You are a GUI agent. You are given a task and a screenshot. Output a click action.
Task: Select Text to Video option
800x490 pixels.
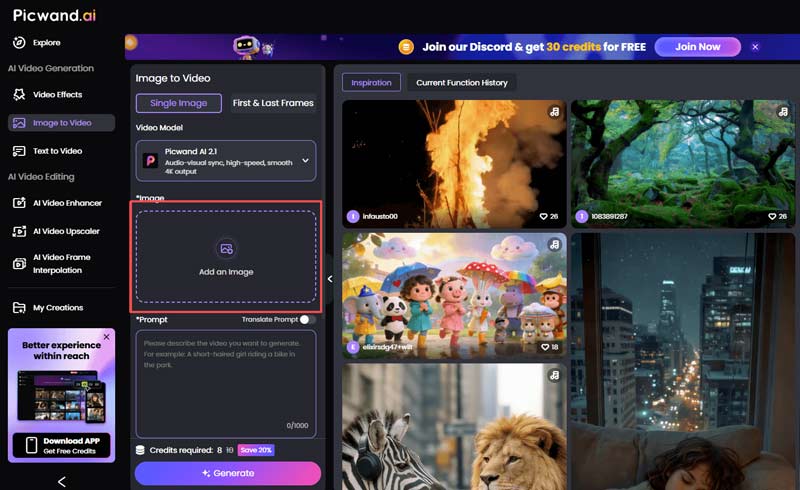point(57,151)
